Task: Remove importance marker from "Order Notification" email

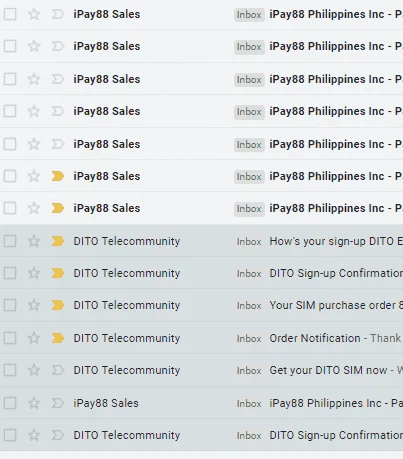Action: coord(58,338)
